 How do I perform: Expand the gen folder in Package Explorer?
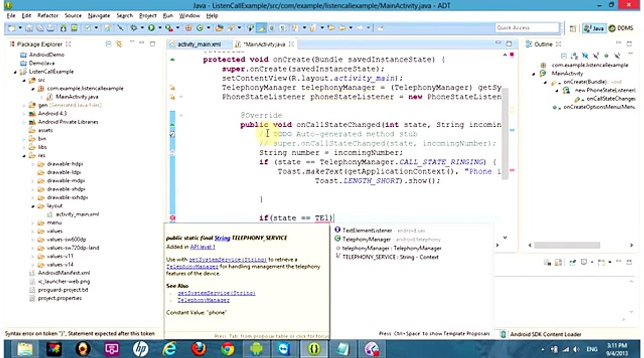[x=24, y=105]
